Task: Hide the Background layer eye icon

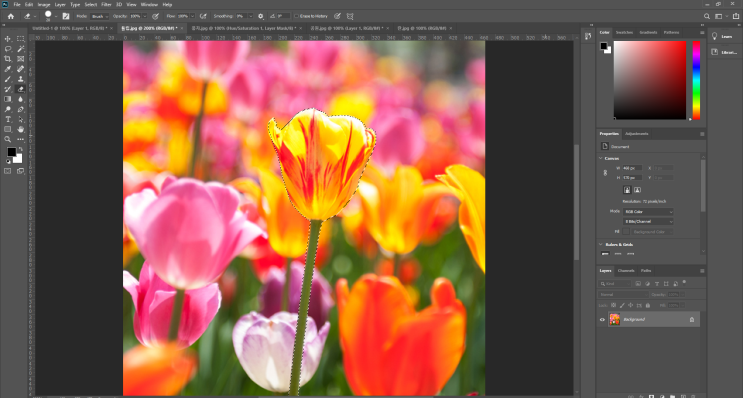Action: (x=602, y=319)
